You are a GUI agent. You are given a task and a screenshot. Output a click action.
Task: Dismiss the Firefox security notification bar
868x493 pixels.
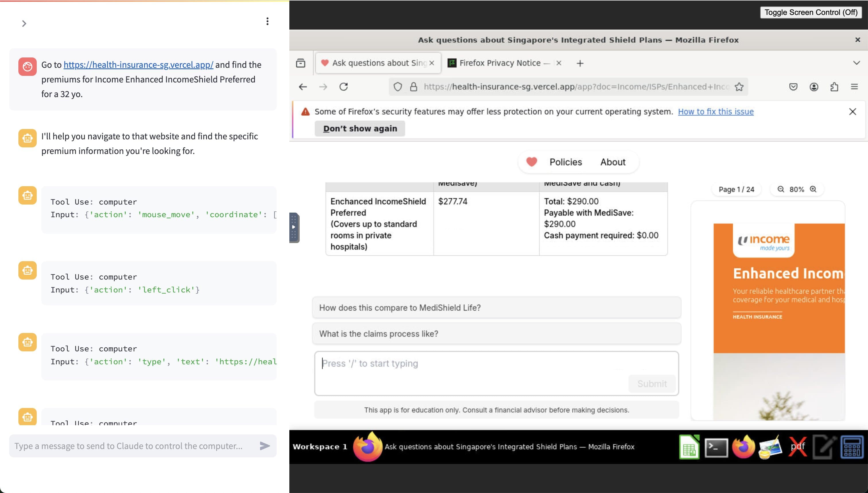pyautogui.click(x=852, y=112)
